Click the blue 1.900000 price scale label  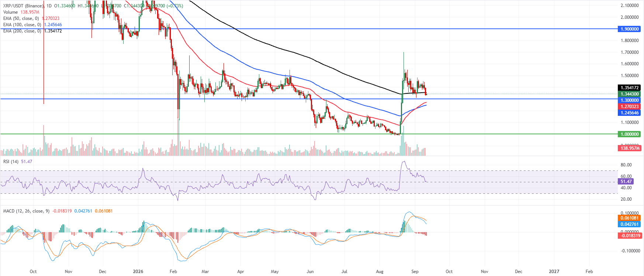(x=629, y=29)
